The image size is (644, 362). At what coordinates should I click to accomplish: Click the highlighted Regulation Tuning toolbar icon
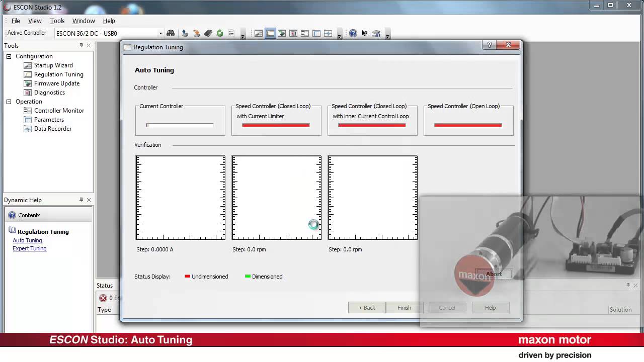pyautogui.click(x=270, y=33)
